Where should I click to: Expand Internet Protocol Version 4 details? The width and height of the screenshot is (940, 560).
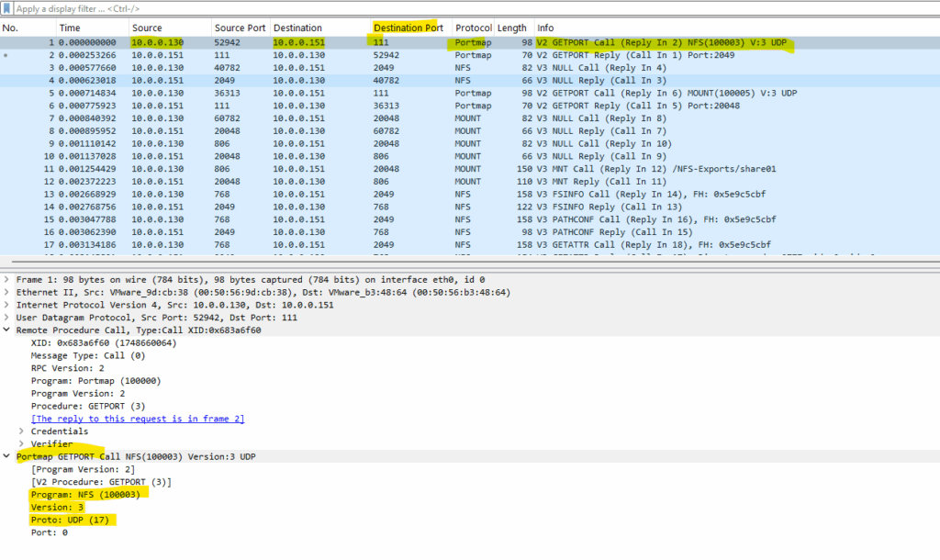pyautogui.click(x=6, y=305)
